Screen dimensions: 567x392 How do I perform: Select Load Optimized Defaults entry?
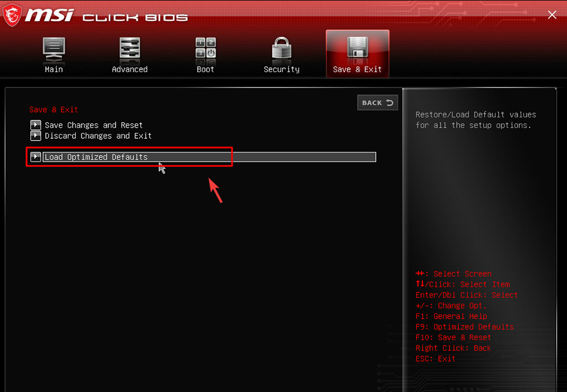pos(210,157)
